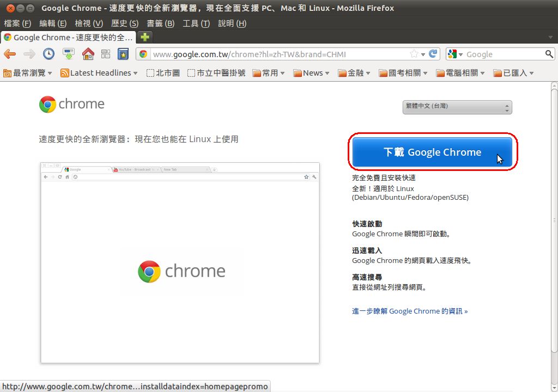The height and width of the screenshot is (392, 558).
Task: Open downloads toolbar icon
Action: click(68, 54)
